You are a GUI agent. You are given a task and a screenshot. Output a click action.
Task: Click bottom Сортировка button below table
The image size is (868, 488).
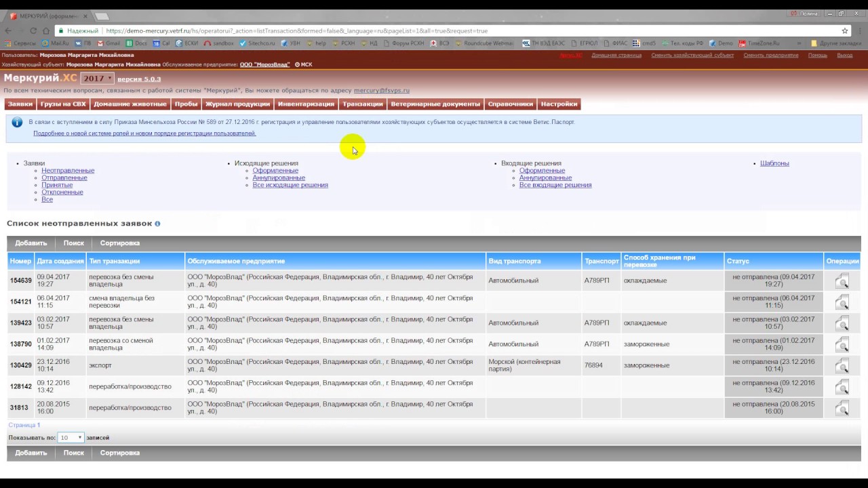120,453
